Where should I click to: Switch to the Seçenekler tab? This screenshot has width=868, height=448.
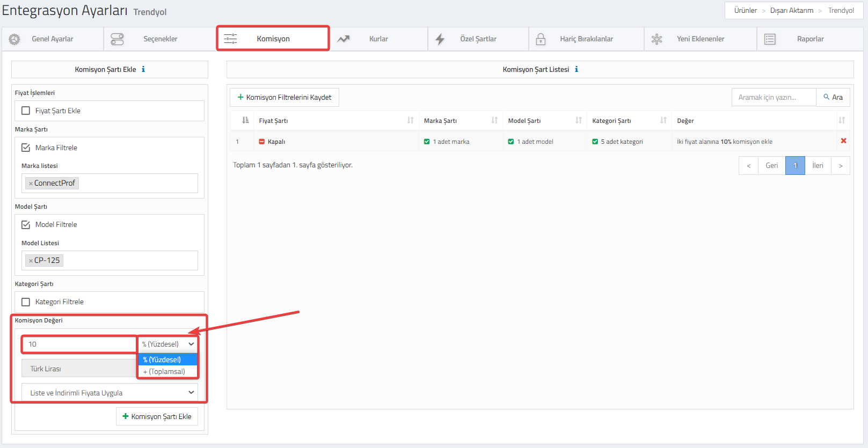pos(159,39)
